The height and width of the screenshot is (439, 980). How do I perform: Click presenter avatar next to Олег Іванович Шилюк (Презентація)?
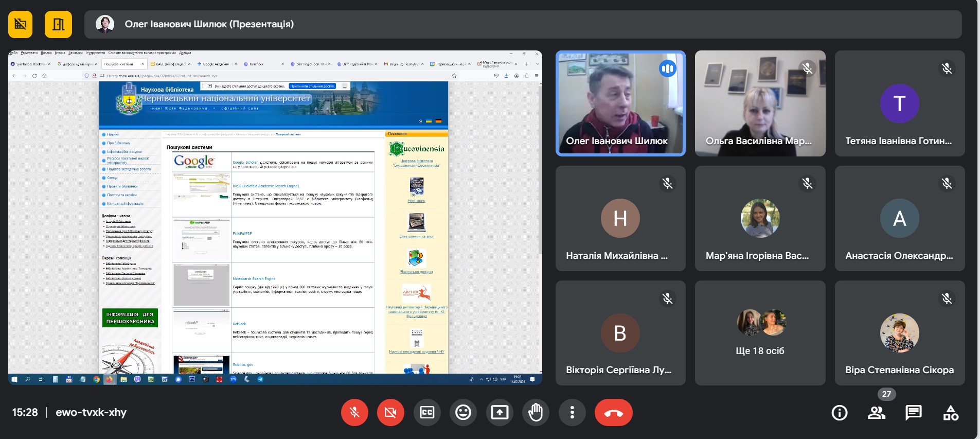click(x=105, y=24)
